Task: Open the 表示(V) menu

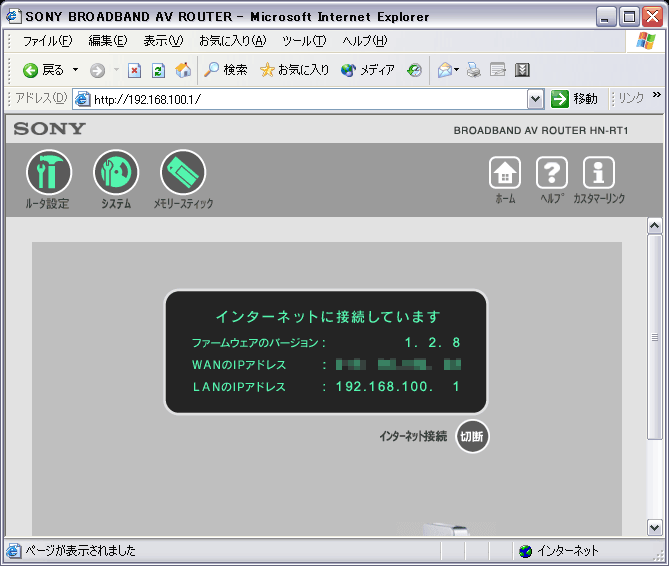Action: (163, 41)
